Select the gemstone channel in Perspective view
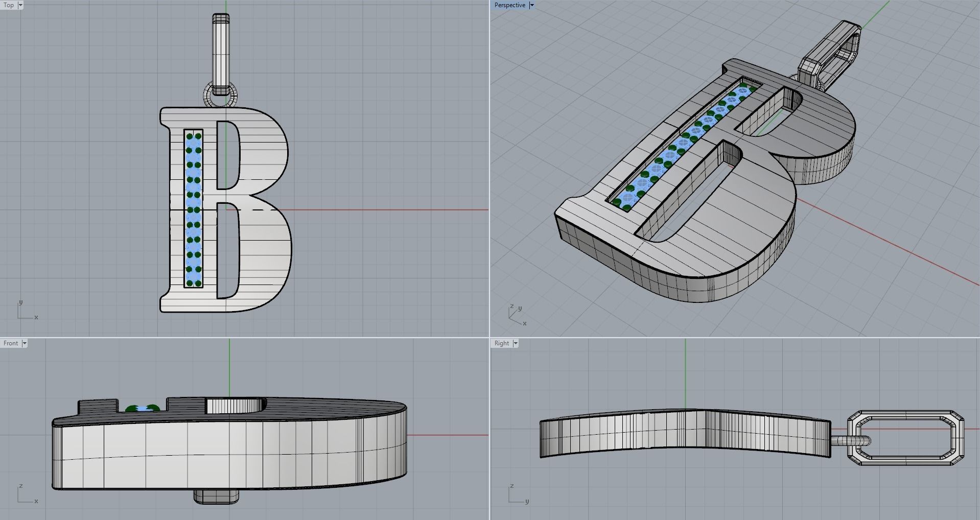The width and height of the screenshot is (980, 520). 685,143
